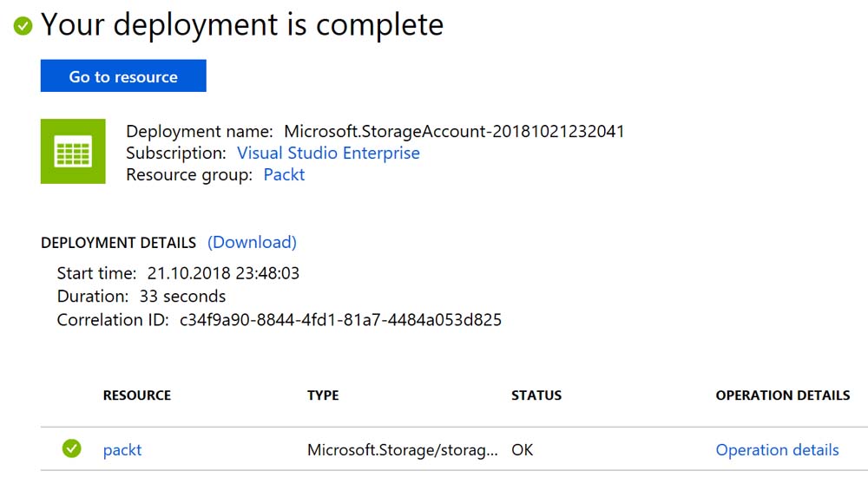Click the Start time value

223,273
